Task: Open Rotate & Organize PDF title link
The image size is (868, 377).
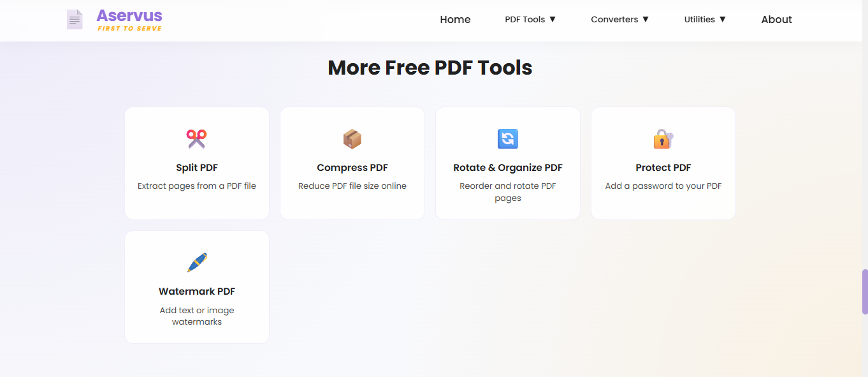Action: [x=508, y=168]
